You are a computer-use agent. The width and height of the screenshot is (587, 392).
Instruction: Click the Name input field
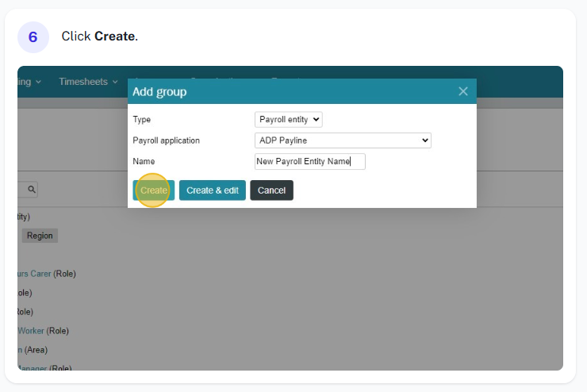(310, 161)
